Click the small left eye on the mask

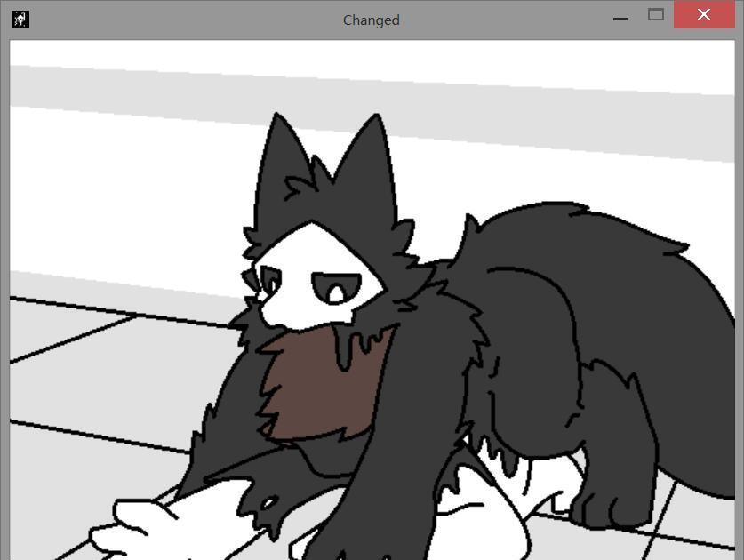click(268, 283)
